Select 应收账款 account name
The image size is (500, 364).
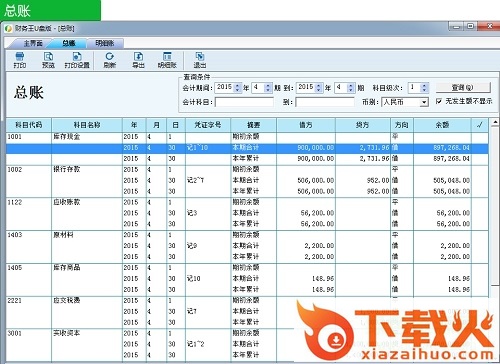pos(67,202)
